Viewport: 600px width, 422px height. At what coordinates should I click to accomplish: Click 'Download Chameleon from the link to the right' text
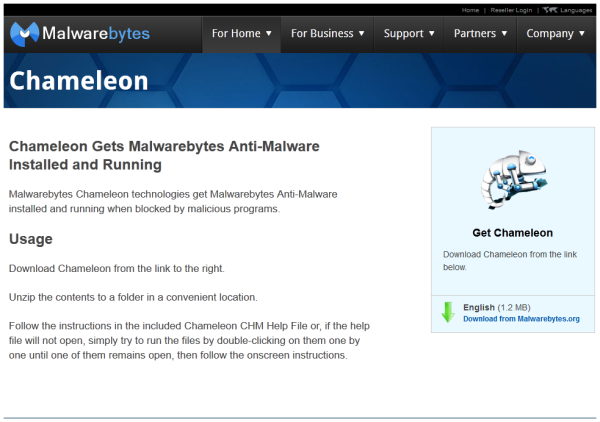pos(117,269)
